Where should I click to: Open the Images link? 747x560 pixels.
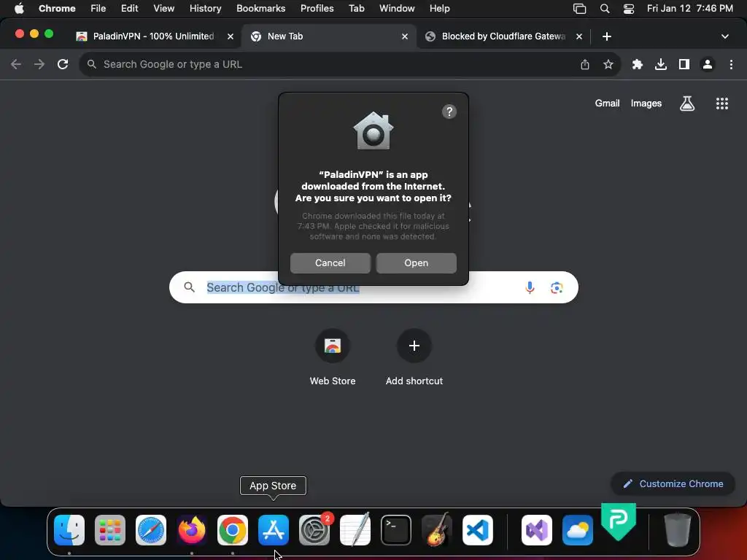click(646, 104)
